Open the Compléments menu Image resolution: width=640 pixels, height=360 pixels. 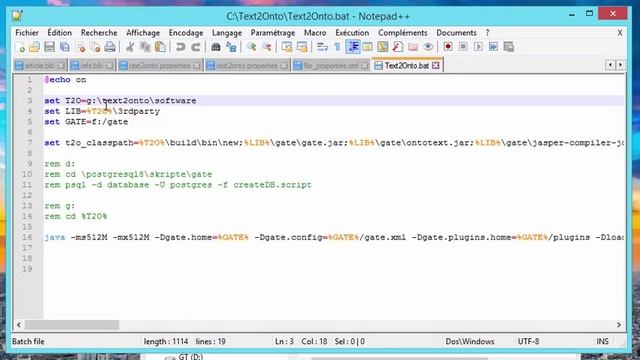point(402,33)
